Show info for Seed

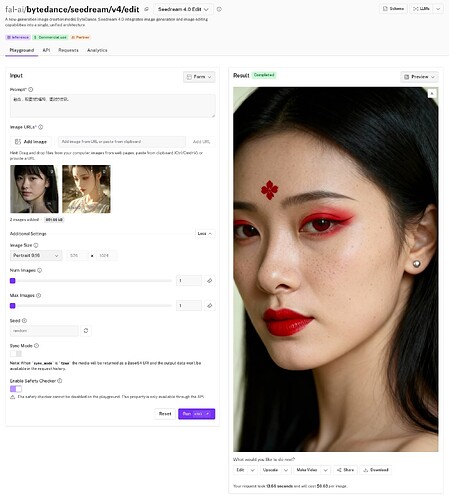24,321
